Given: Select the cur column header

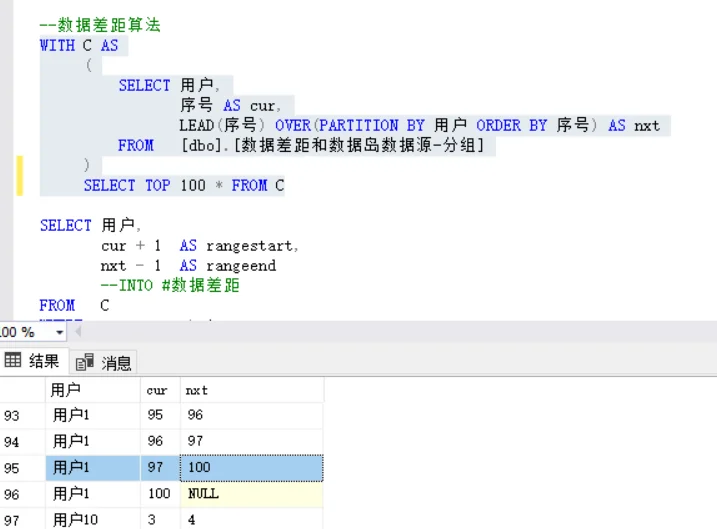Looking at the screenshot, I should click(x=161, y=390).
